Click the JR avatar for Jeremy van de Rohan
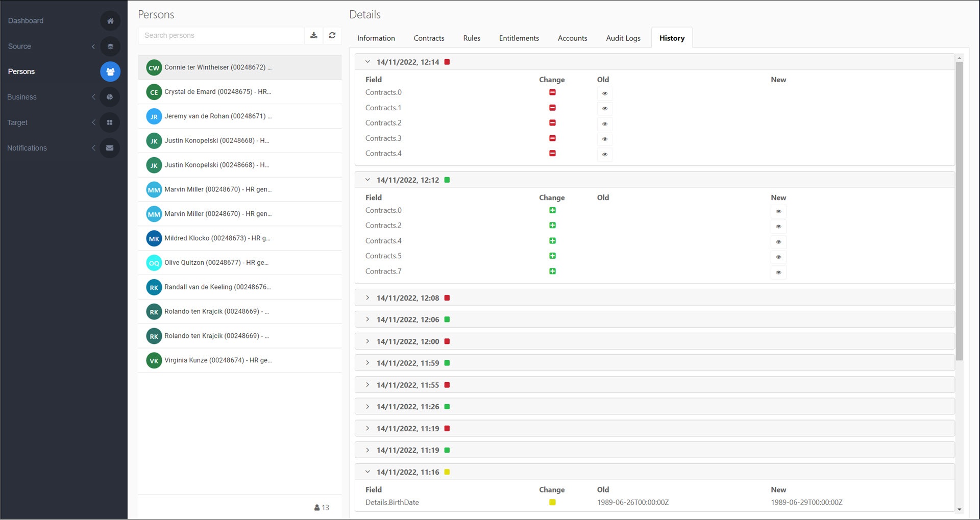This screenshot has height=520, width=980. pos(154,117)
